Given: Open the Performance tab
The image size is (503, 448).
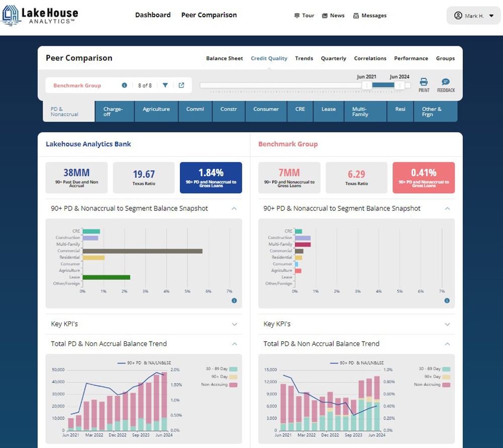Looking at the screenshot, I should coord(411,58).
